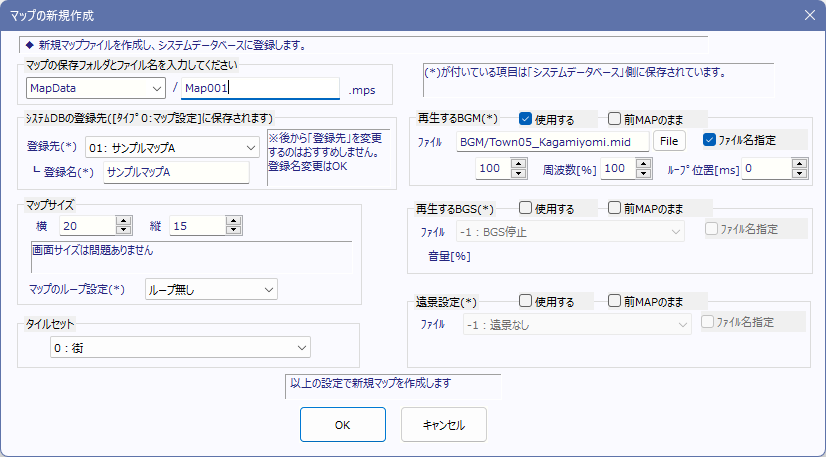The image size is (826, 457).
Task: Enable 前MAPのまま for 再生するBGM
Action: tap(614, 118)
